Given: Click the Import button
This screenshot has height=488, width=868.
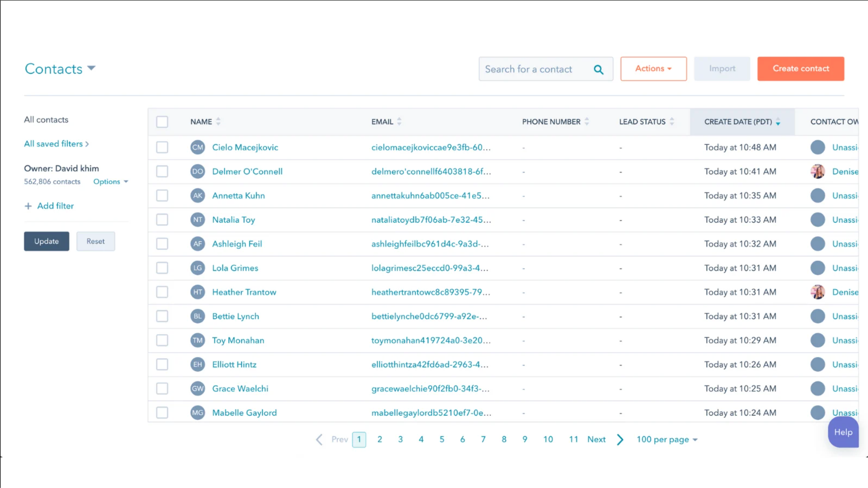Looking at the screenshot, I should pyautogui.click(x=722, y=69).
